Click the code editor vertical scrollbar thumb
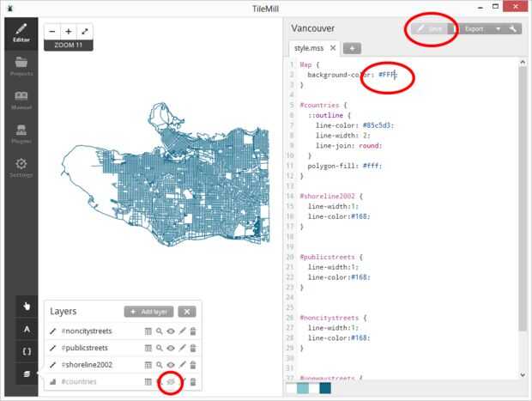The image size is (532, 401). point(523,198)
